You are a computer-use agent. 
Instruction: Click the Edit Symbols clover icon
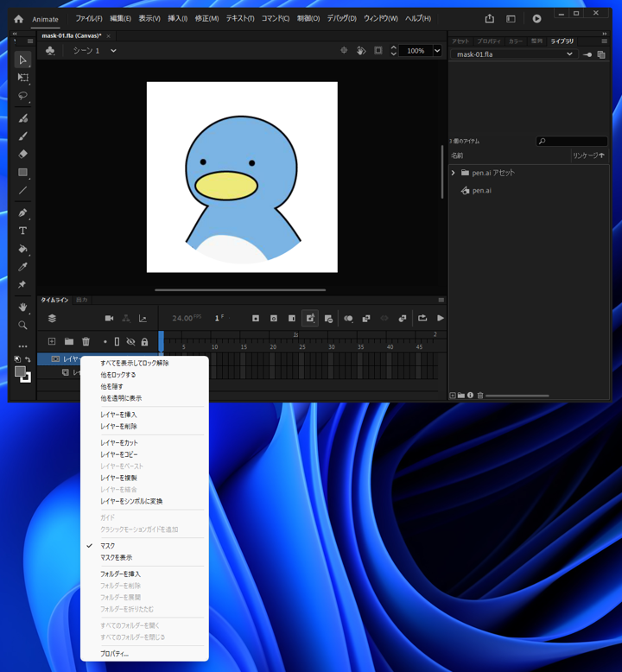coord(50,51)
